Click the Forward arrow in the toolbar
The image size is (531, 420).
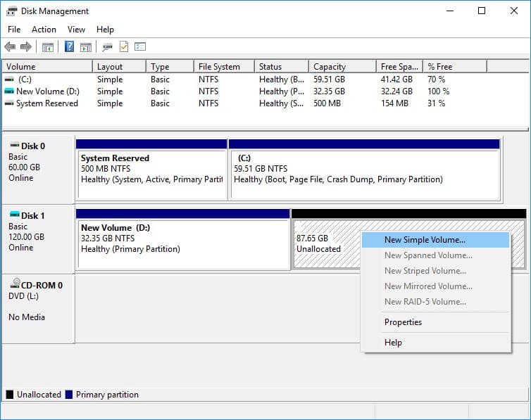coord(26,47)
